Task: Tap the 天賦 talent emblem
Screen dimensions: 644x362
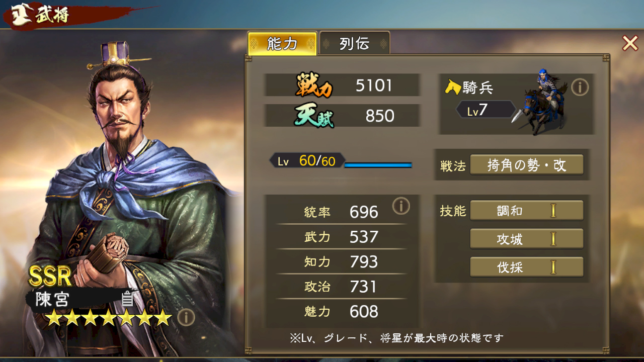Action: click(x=314, y=116)
